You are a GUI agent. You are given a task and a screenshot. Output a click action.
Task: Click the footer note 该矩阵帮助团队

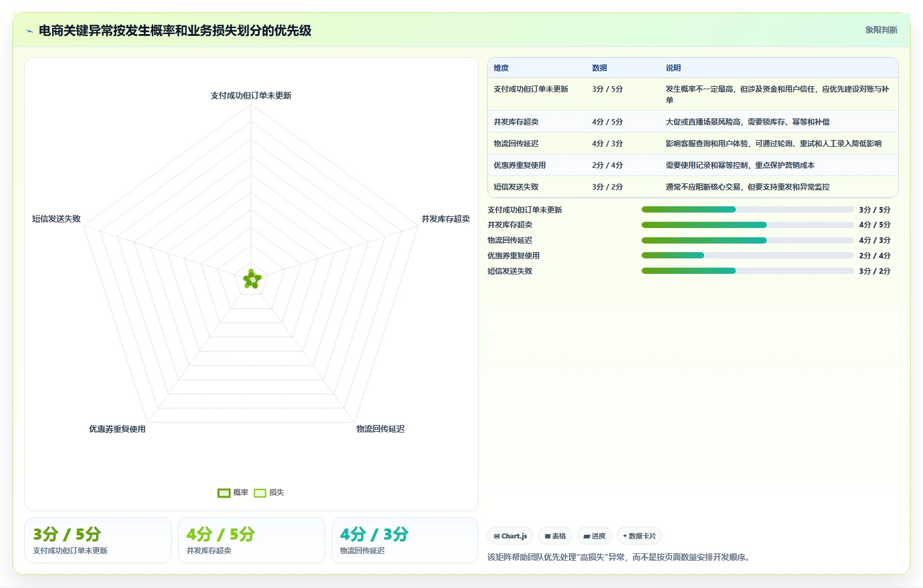[620, 557]
